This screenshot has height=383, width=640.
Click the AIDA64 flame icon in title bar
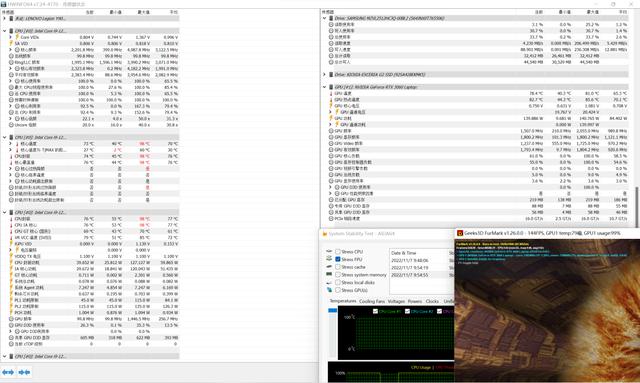tap(325, 234)
